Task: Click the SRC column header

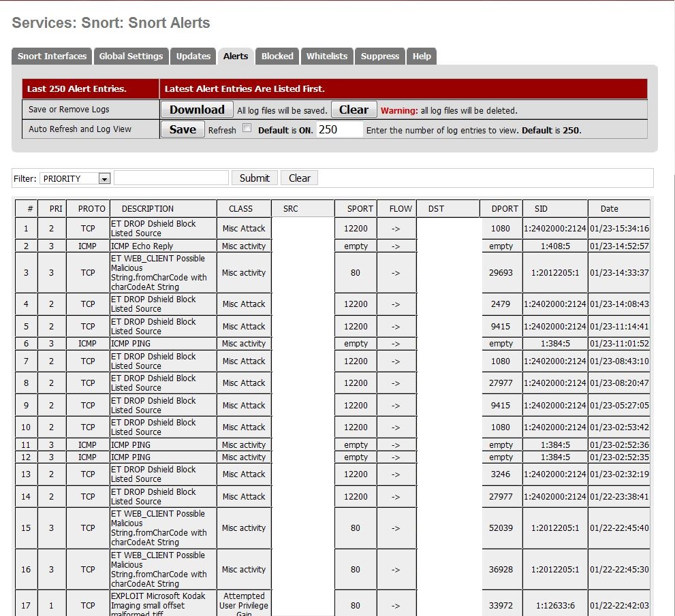Action: pos(291,209)
